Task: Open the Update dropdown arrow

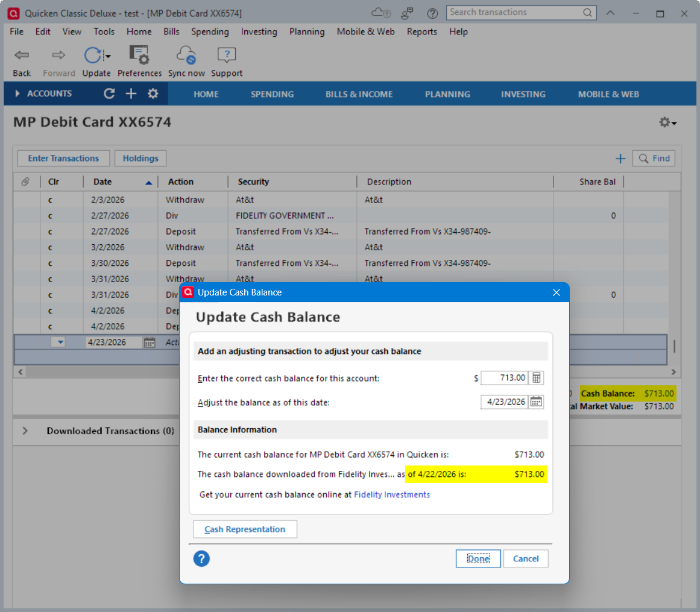Action: (107, 56)
